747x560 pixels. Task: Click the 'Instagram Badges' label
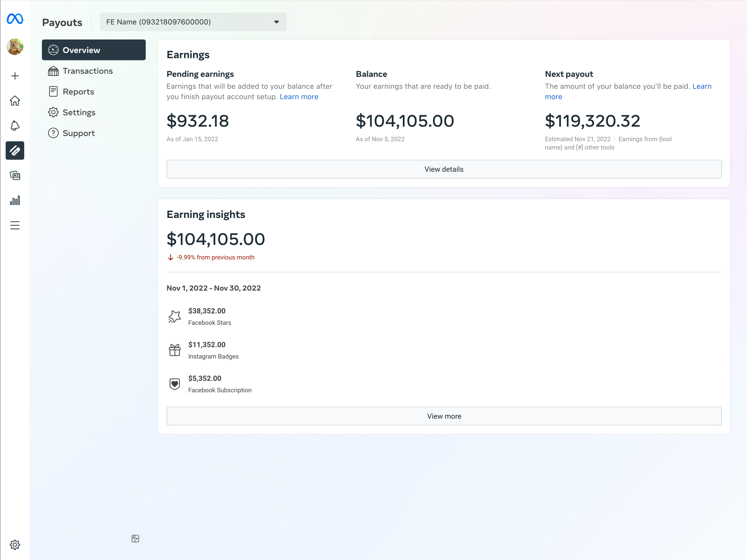click(213, 357)
